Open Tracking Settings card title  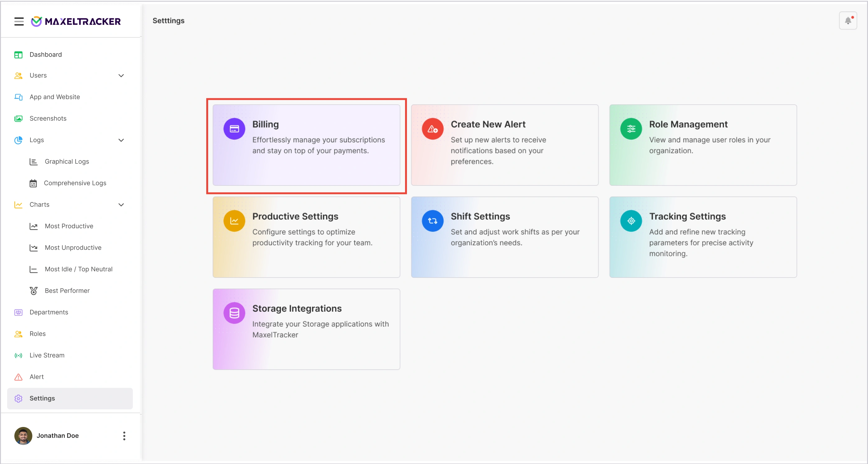687,216
